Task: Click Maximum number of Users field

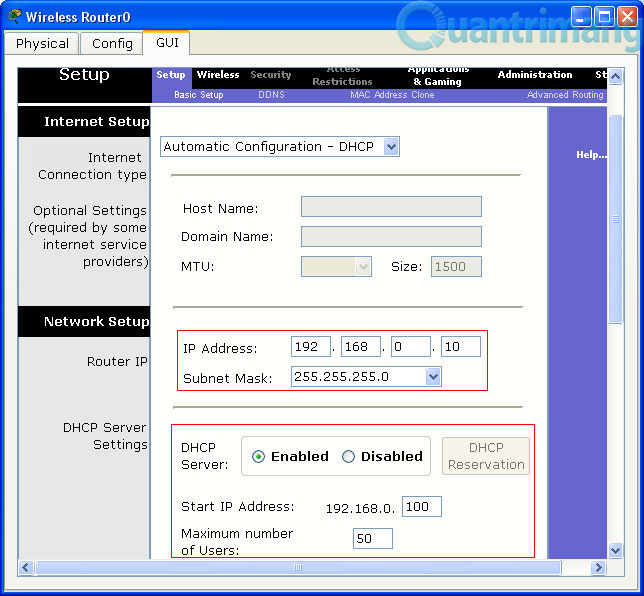Action: 373,538
